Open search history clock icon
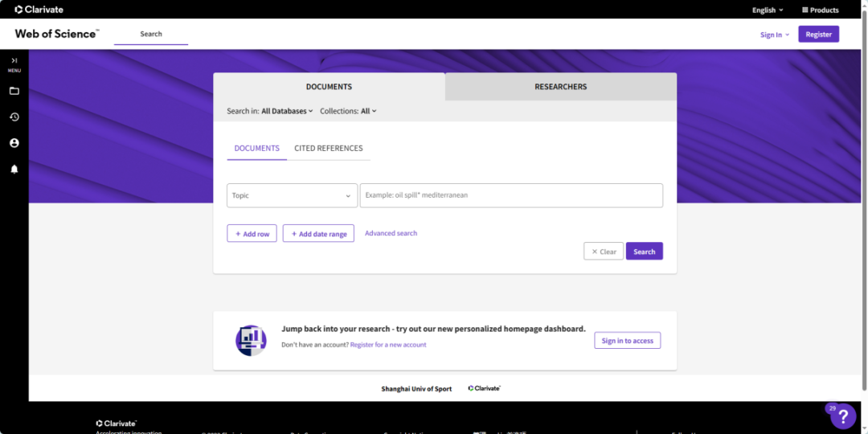Screen dimensions: 868x434 [x=14, y=117]
